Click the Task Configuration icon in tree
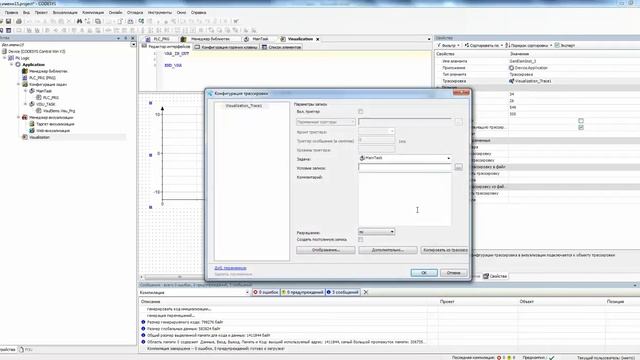 click(25, 84)
